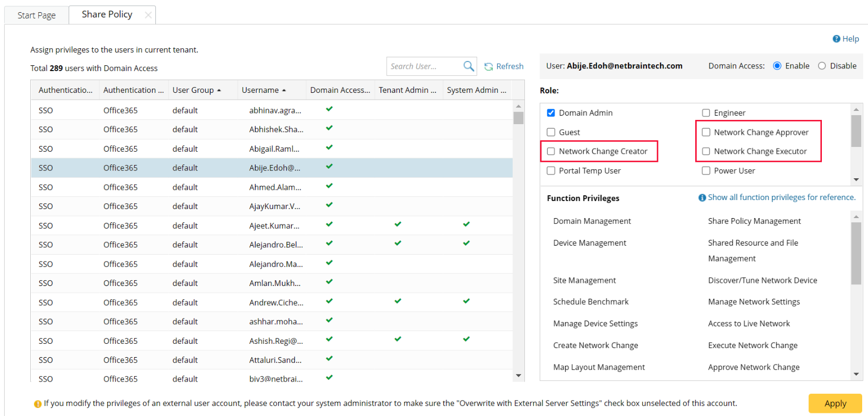
Task: Click Ajeet.Kumar Tenant Admin checkmark
Action: (398, 224)
